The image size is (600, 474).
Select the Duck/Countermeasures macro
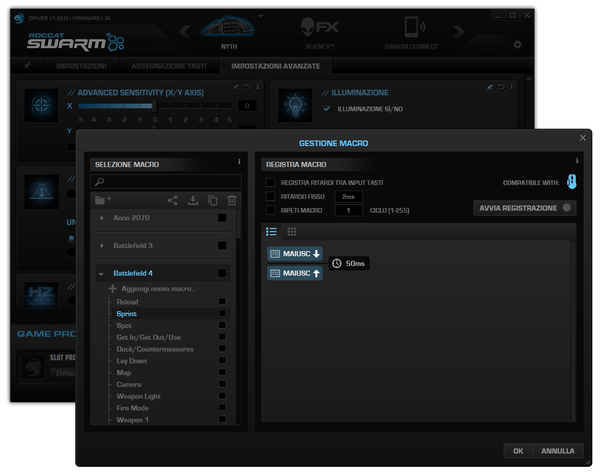coord(155,349)
